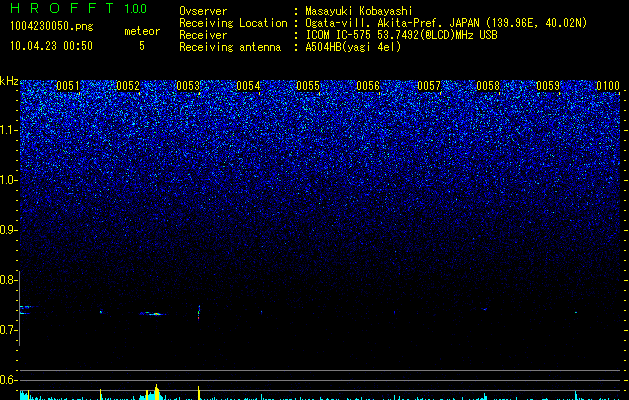Click the 0056 time marker

coord(368,86)
